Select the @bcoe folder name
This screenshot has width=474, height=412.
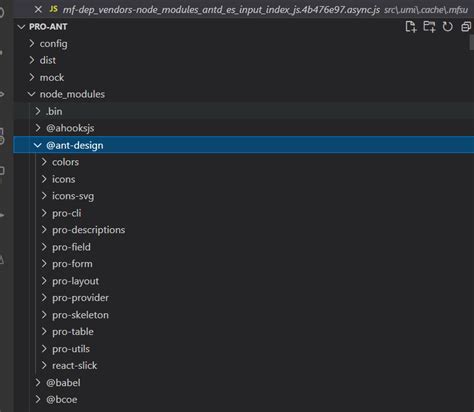coord(62,400)
